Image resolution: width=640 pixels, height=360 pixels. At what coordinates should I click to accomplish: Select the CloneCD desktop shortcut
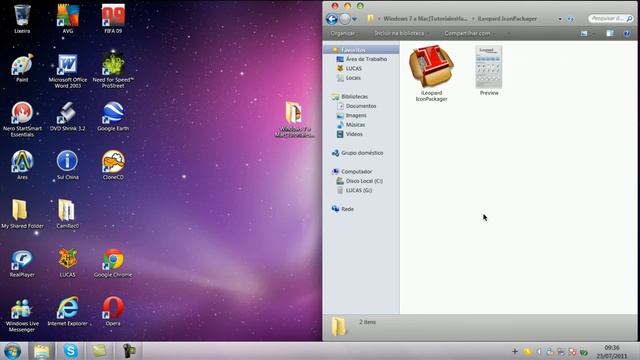(113, 165)
